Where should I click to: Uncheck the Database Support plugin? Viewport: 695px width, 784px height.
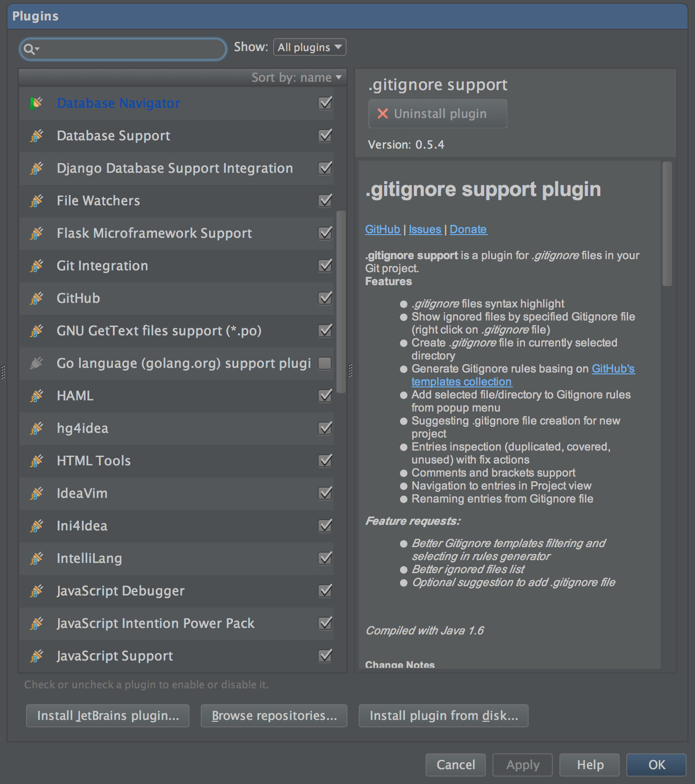click(x=325, y=135)
